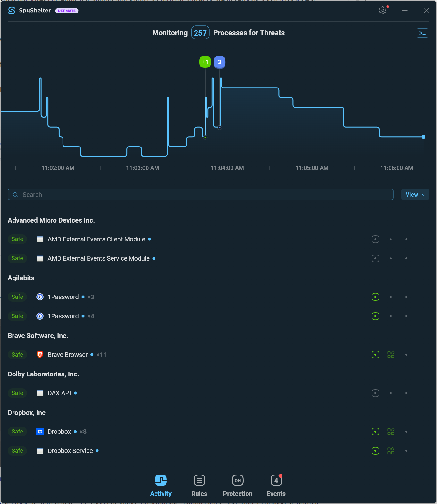Click Safe badge for Dropbox Service

(17, 451)
